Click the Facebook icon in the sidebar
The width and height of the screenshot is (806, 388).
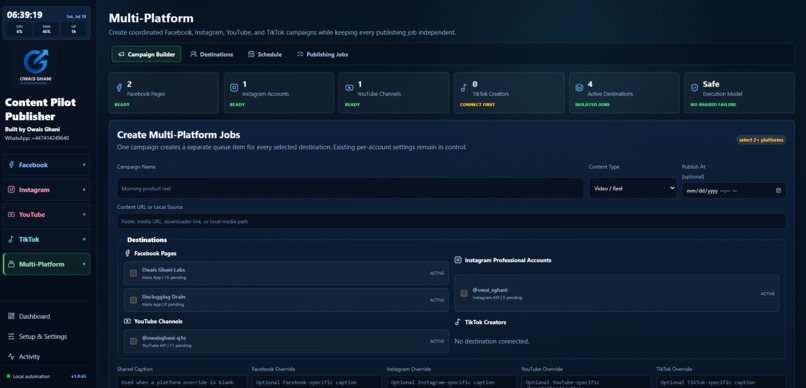pos(11,165)
